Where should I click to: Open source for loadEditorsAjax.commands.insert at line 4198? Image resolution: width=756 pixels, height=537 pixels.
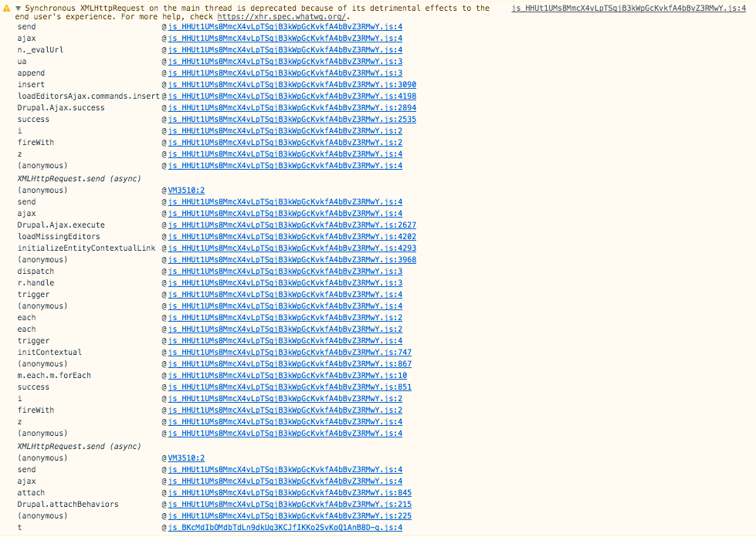[x=290, y=96]
